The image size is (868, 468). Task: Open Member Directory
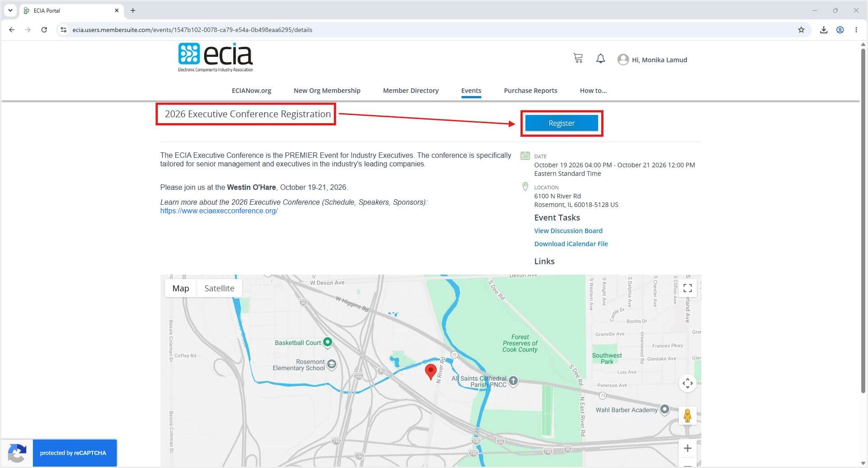[411, 91]
